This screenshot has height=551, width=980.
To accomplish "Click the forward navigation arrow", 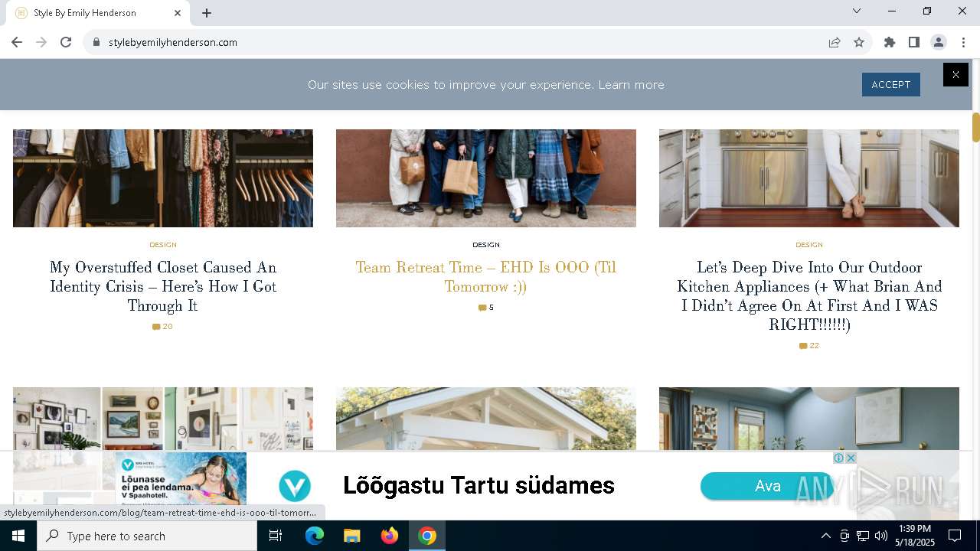I will [41, 42].
